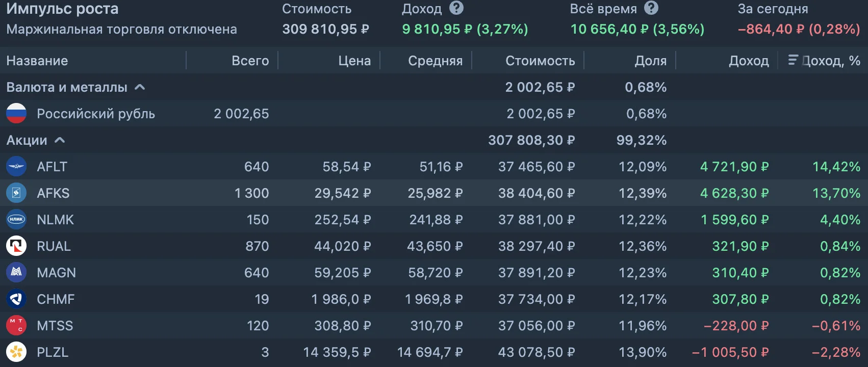Click AFLT income 4 721,90 ₽

(x=734, y=167)
